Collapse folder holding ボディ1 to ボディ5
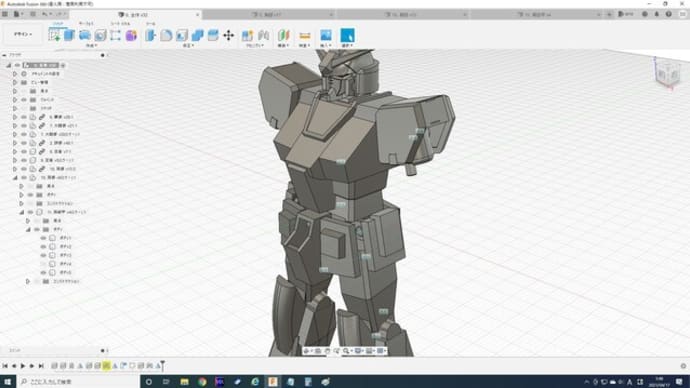The image size is (690, 388). [x=28, y=230]
